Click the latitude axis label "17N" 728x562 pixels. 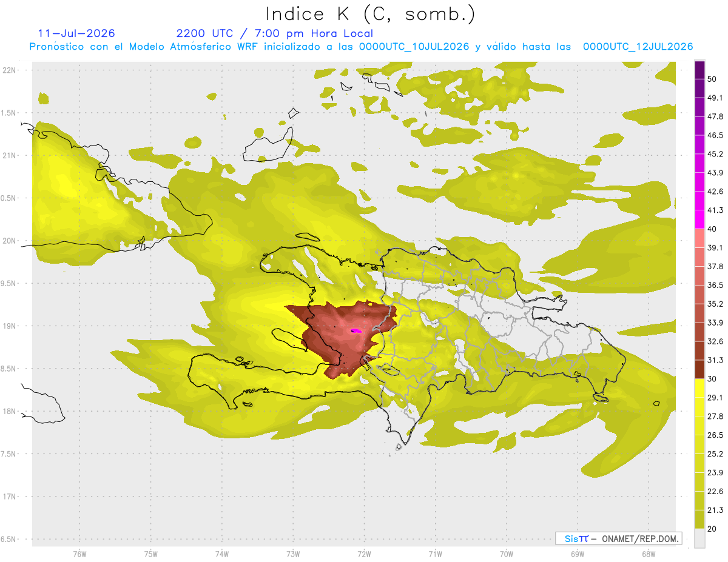tap(9, 497)
